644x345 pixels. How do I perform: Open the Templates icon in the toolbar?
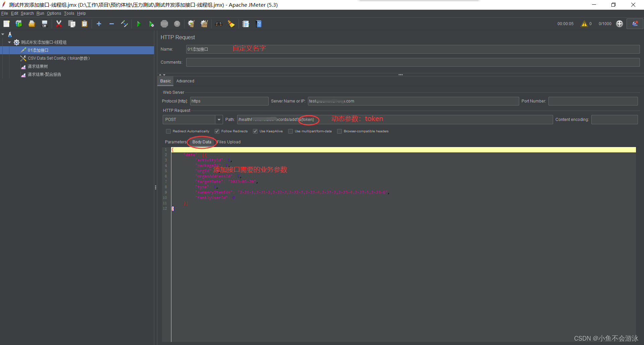[x=19, y=24]
